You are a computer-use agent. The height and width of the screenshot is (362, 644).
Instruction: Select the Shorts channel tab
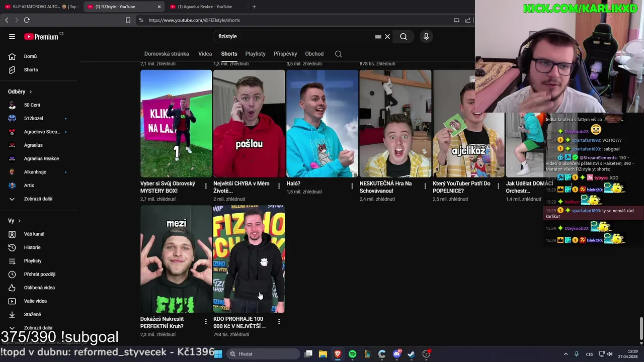229,54
